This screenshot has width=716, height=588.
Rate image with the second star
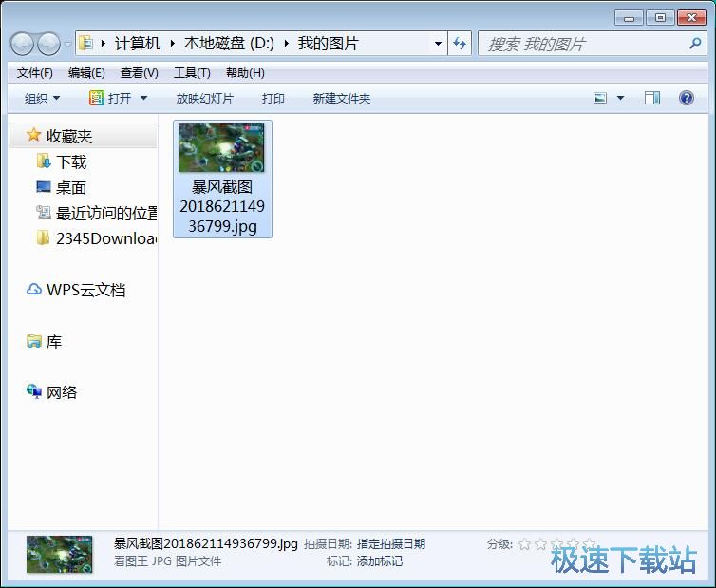pos(540,543)
